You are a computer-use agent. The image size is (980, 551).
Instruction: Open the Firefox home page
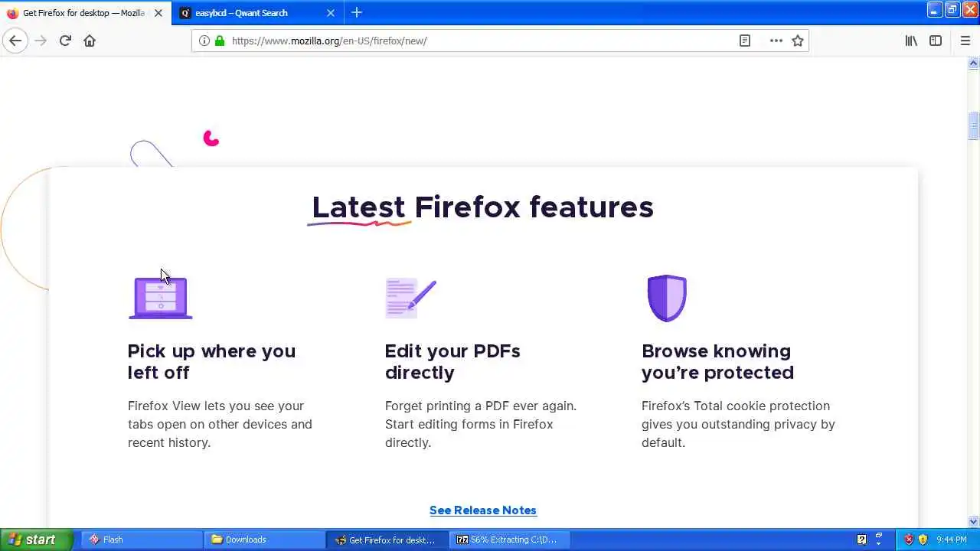[x=90, y=41]
